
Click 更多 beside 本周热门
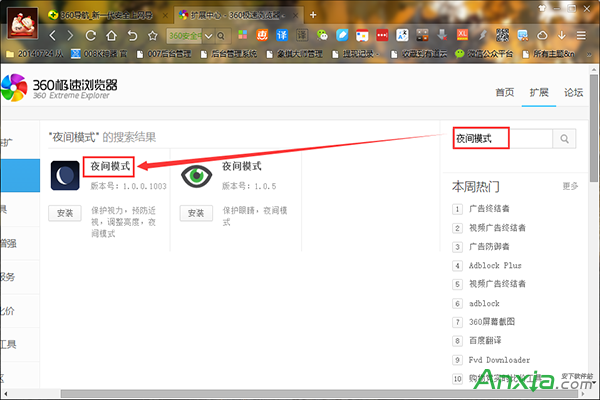pyautogui.click(x=570, y=186)
